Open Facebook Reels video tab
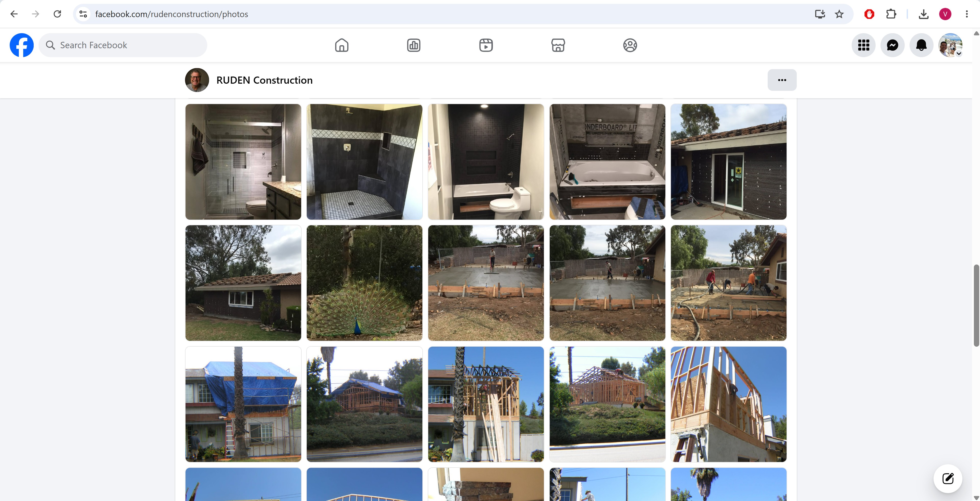Viewport: 980px width, 501px height. (486, 45)
